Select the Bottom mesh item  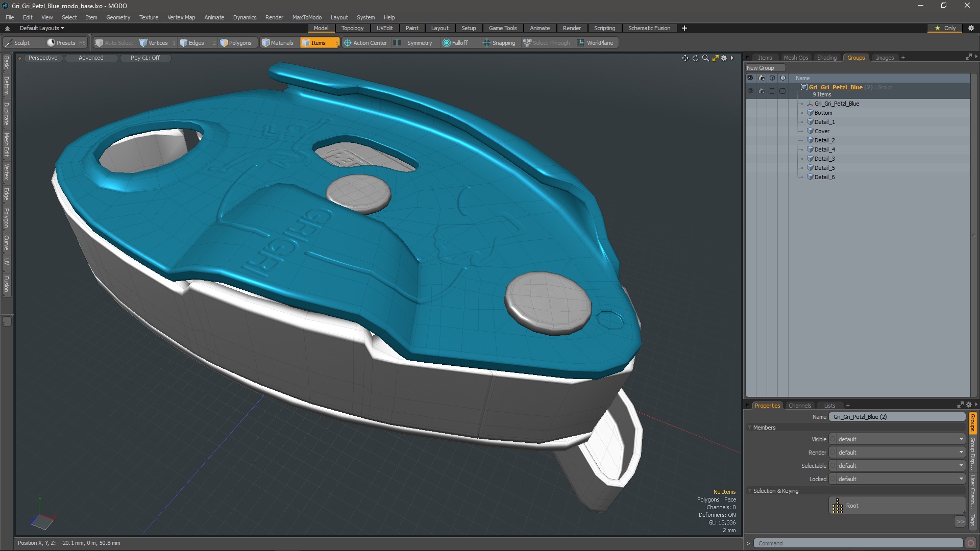(823, 113)
